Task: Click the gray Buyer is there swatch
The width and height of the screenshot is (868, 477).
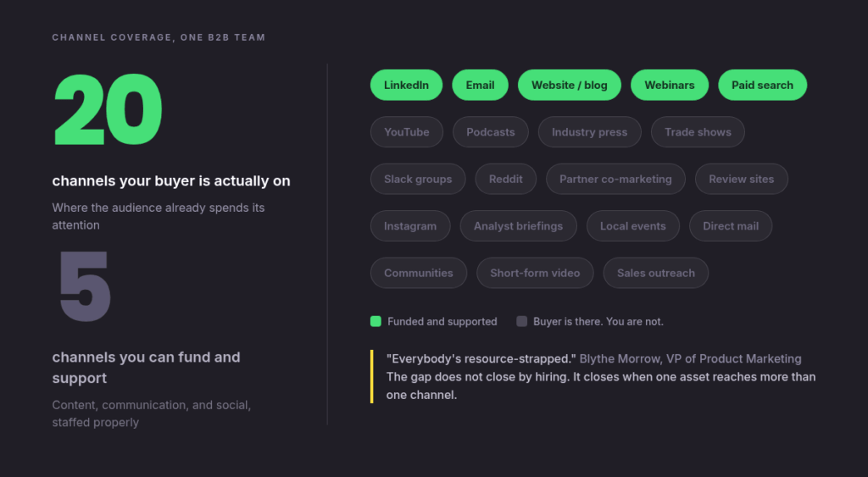Action: click(521, 321)
